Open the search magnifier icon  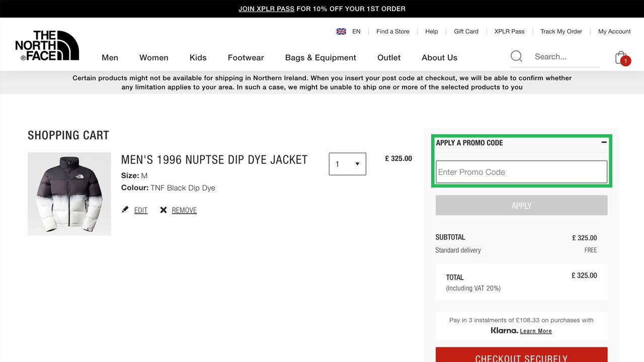[x=516, y=56]
